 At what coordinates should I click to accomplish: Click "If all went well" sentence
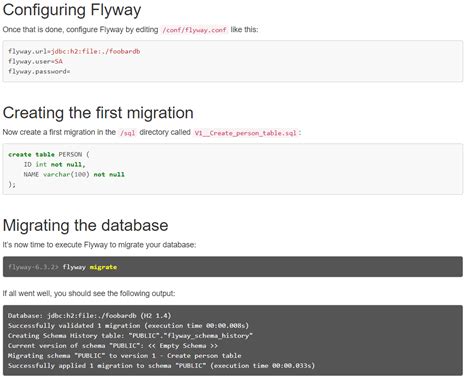coord(89,294)
